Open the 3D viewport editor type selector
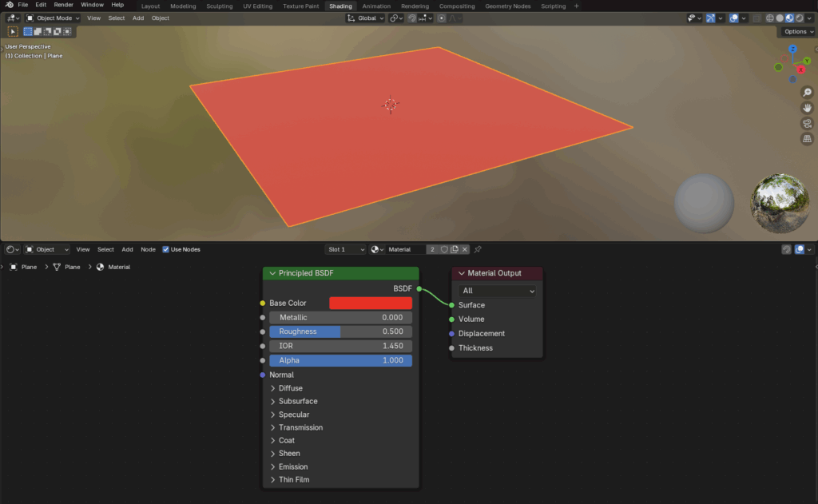The width and height of the screenshot is (818, 504). pyautogui.click(x=11, y=18)
